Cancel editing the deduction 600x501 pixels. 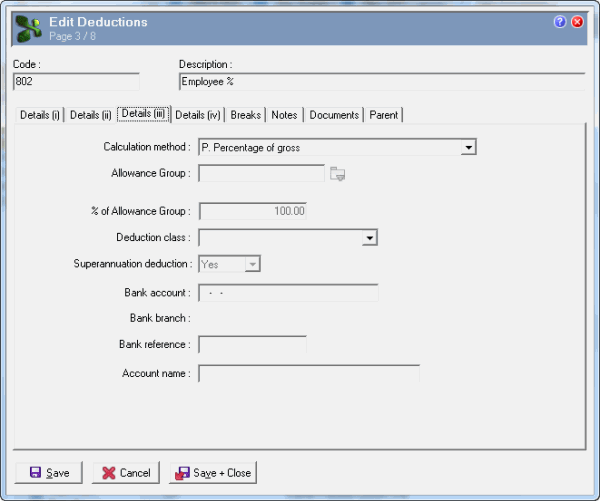[x=126, y=473]
